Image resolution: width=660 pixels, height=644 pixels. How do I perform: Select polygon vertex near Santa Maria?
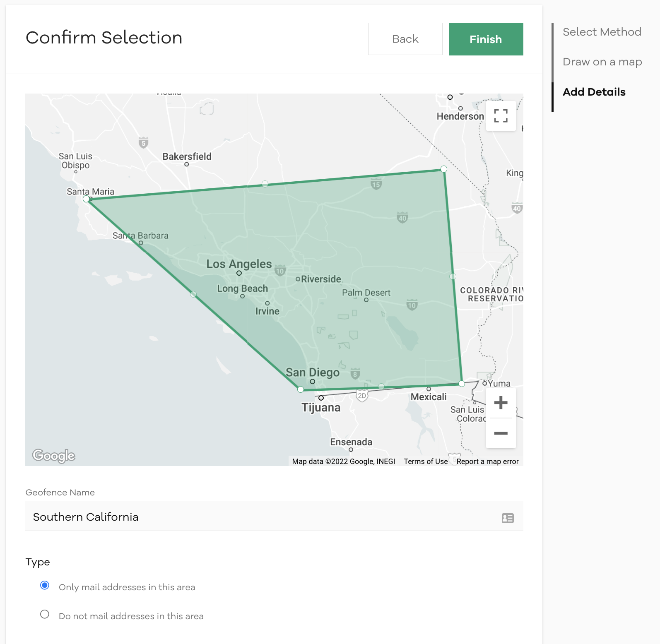86,199
